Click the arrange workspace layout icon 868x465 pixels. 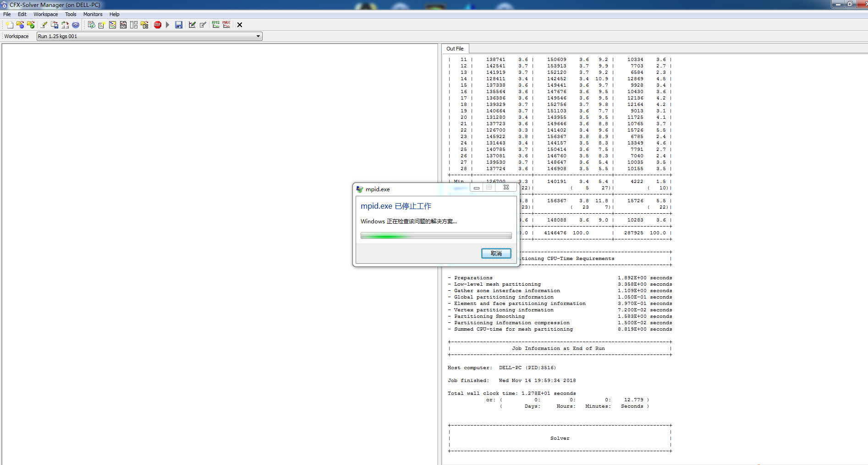click(x=134, y=25)
